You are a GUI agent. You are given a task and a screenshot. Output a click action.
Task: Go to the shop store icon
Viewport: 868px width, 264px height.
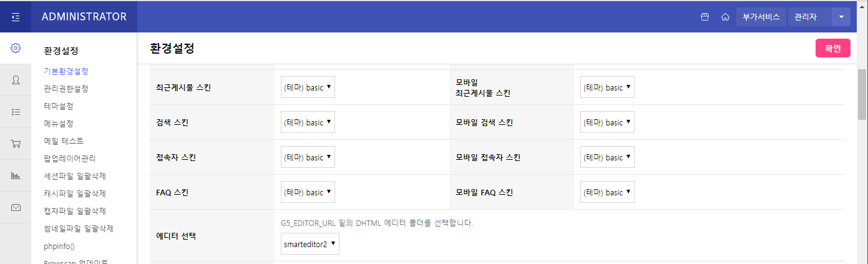[705, 17]
